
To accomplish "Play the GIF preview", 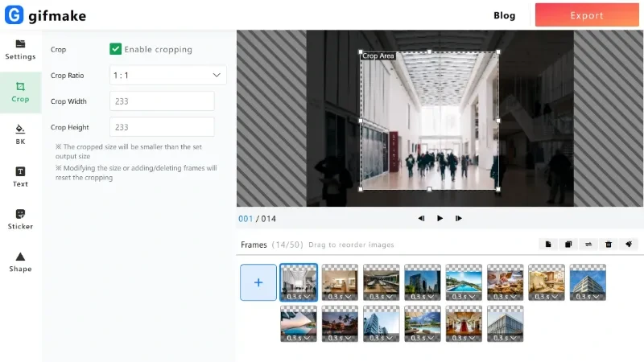I will click(x=440, y=218).
